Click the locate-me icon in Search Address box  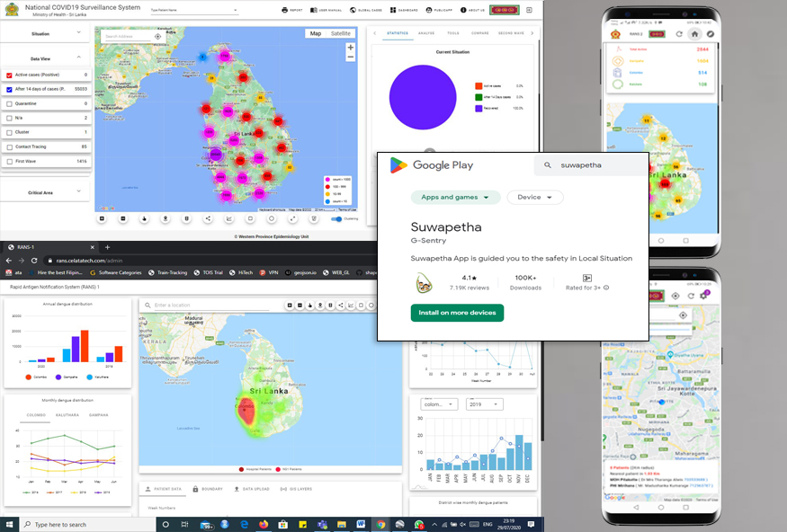tap(157, 37)
